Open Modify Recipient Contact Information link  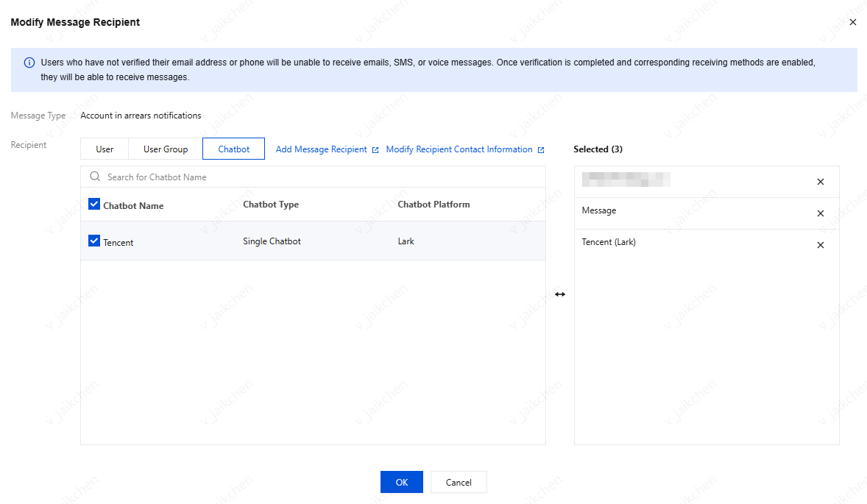point(459,149)
